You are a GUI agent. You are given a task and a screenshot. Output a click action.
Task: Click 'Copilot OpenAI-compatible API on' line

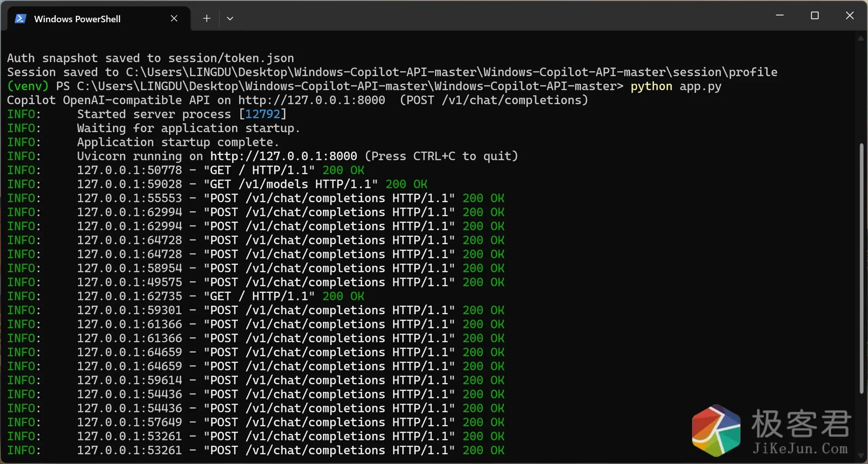(x=196, y=100)
